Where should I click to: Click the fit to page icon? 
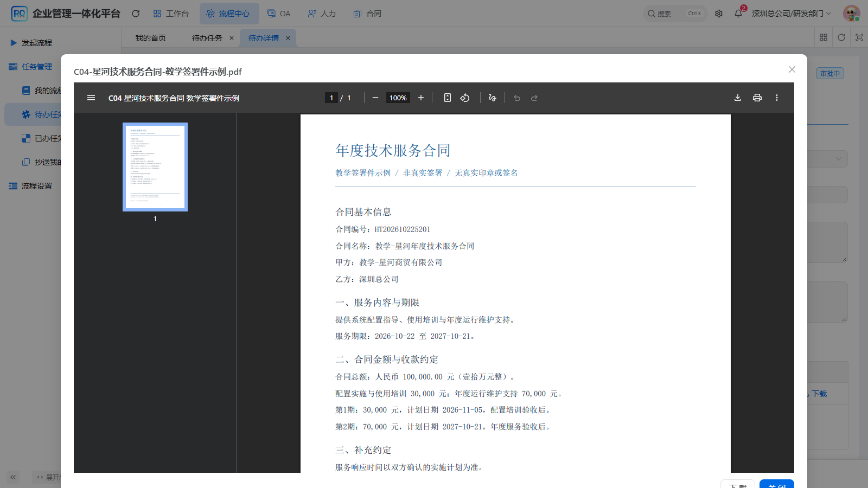447,98
